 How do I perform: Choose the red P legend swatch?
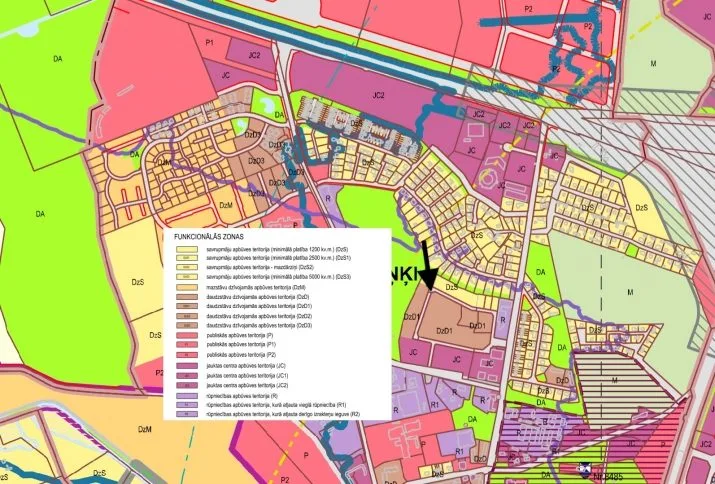[187, 335]
